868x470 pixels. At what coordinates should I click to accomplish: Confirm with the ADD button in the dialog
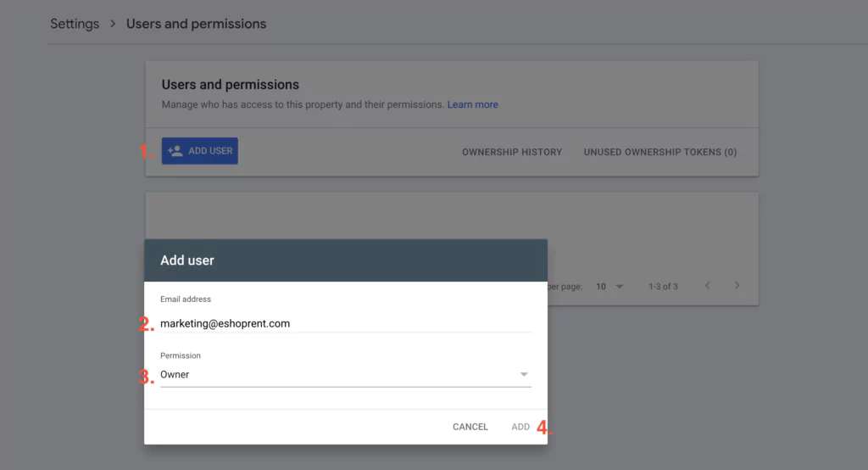(x=520, y=427)
